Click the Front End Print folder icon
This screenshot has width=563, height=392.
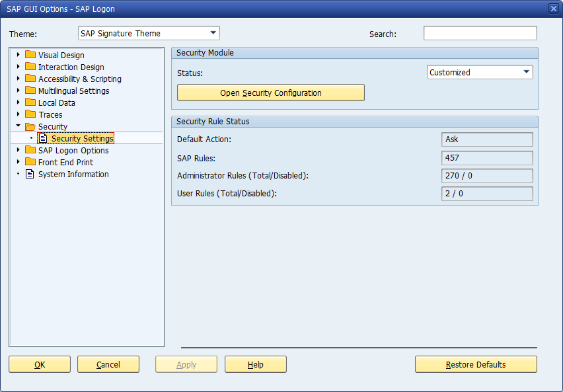pos(30,162)
